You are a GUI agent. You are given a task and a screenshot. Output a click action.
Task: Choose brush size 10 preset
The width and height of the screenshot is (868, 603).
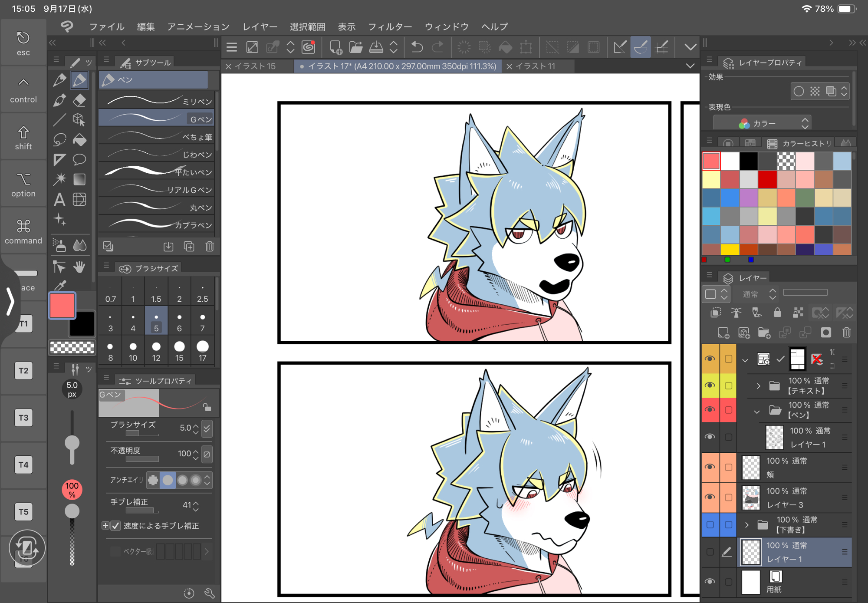coord(133,351)
